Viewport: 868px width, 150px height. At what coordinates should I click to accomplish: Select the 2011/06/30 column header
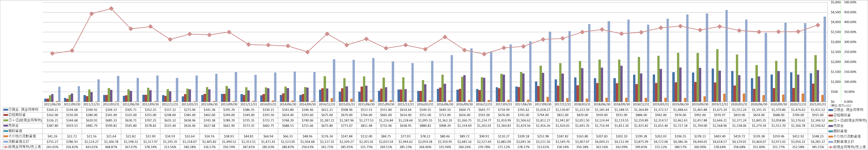53,105
